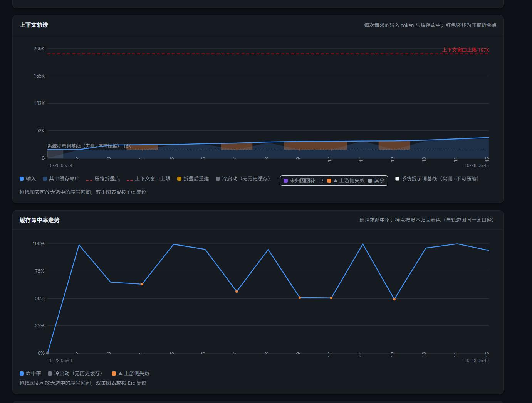This screenshot has height=403, width=532.
Task: Click the 100% y-axis label
Action: tap(39, 244)
